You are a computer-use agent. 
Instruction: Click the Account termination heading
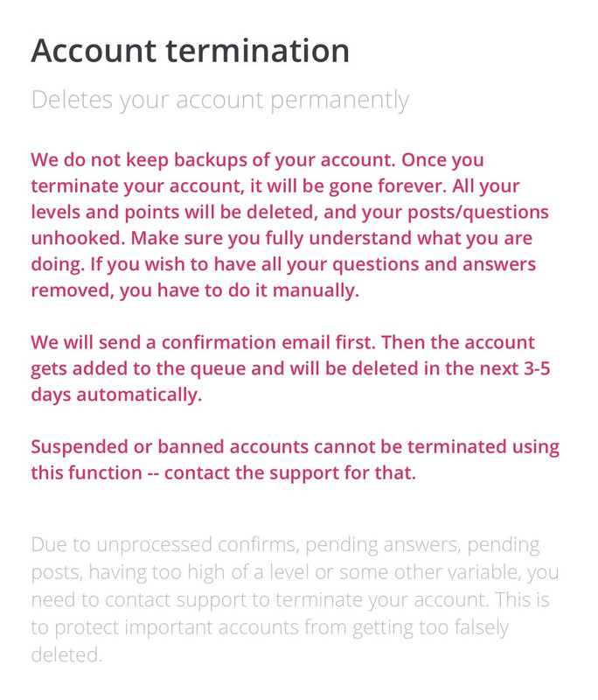pyautogui.click(x=190, y=51)
